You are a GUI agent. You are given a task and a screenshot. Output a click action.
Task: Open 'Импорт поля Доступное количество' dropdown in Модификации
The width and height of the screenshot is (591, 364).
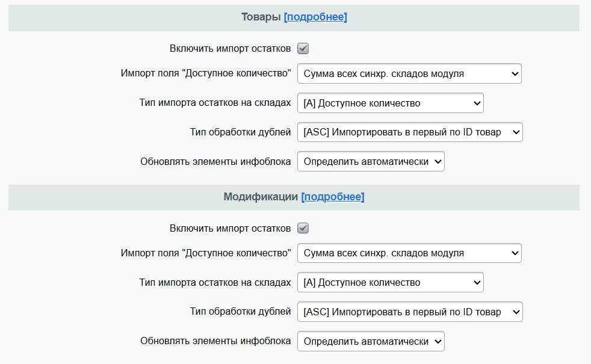click(409, 253)
